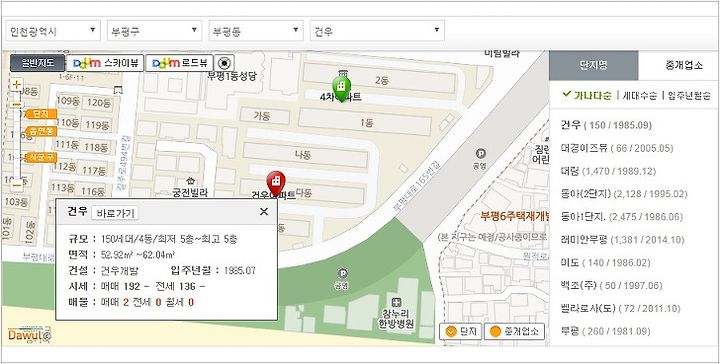Click the upper minus zoom button
Image resolution: width=720 pixels, height=364 pixels.
pyautogui.click(x=16, y=104)
